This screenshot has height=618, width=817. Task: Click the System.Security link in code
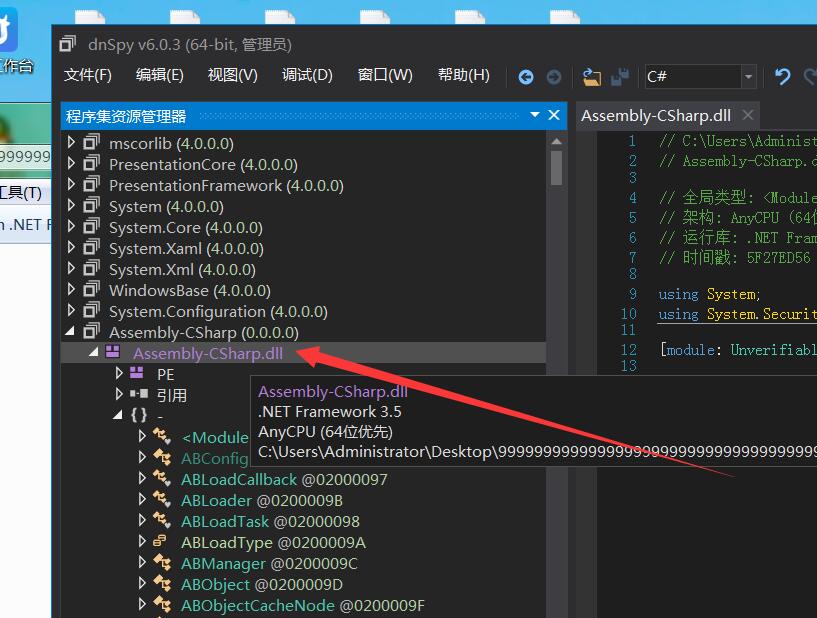tap(760, 314)
